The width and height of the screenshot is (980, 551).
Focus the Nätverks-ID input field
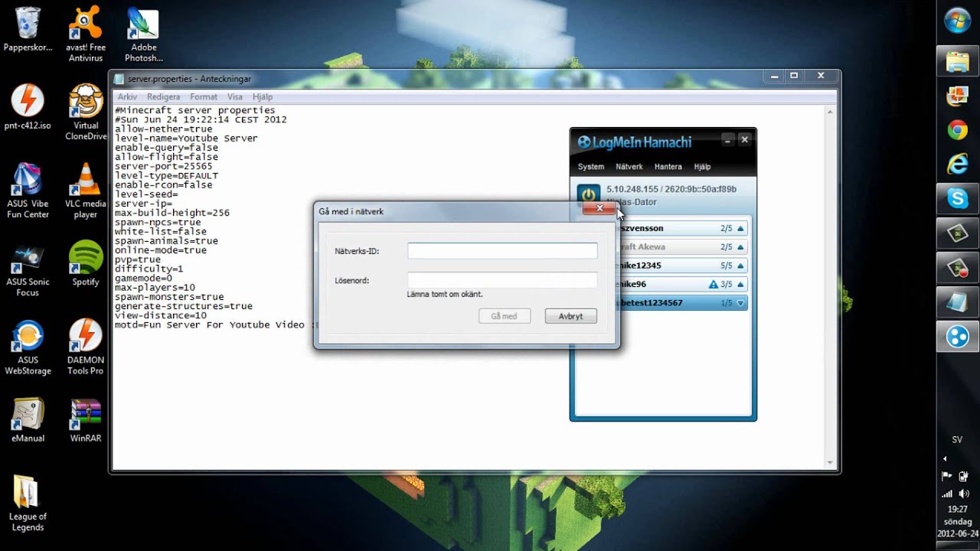coord(502,251)
